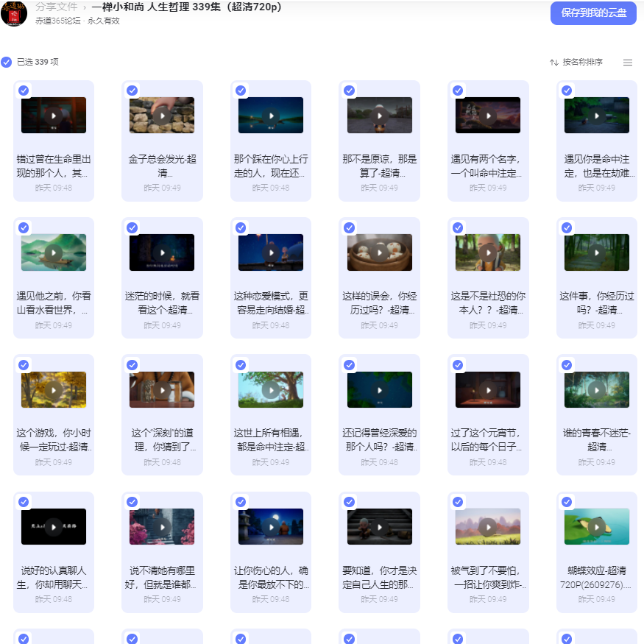Play the 金子总会发光 video
The height and width of the screenshot is (644, 644).
(162, 116)
